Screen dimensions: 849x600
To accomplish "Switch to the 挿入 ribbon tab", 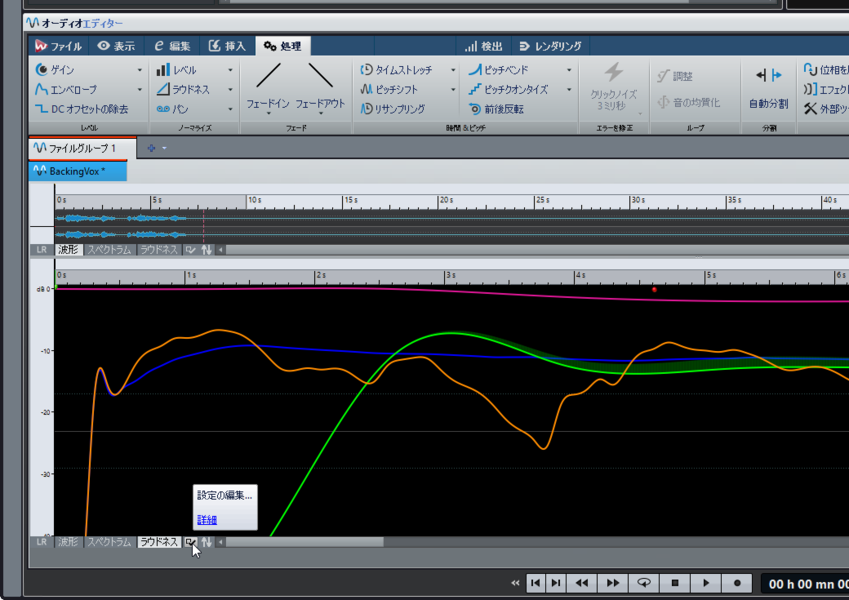I will 227,46.
